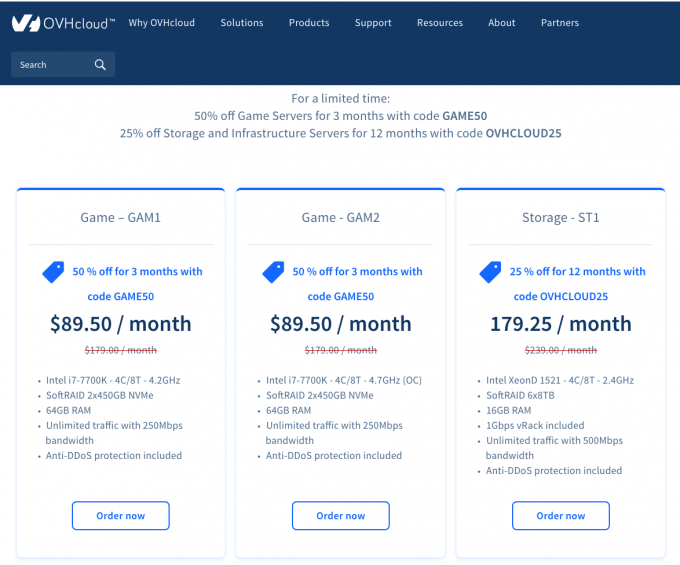Click the search magnifier icon

pyautogui.click(x=100, y=65)
